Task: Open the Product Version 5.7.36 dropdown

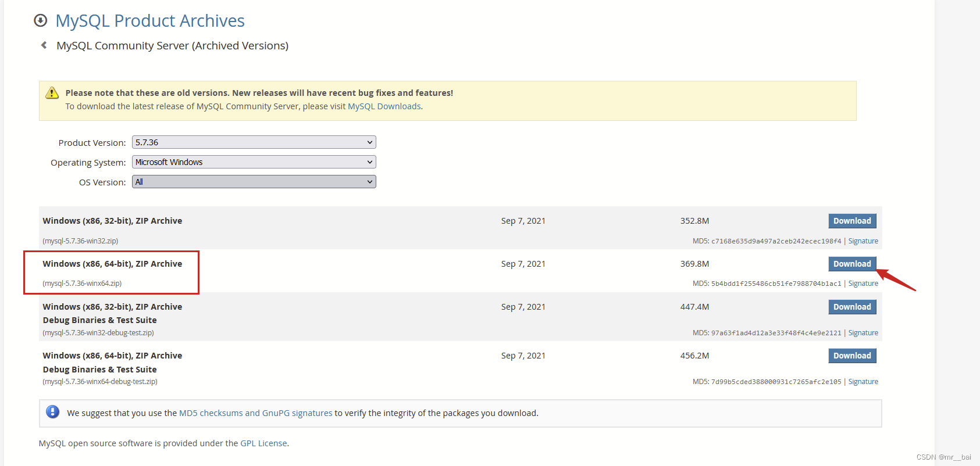Action: click(254, 142)
